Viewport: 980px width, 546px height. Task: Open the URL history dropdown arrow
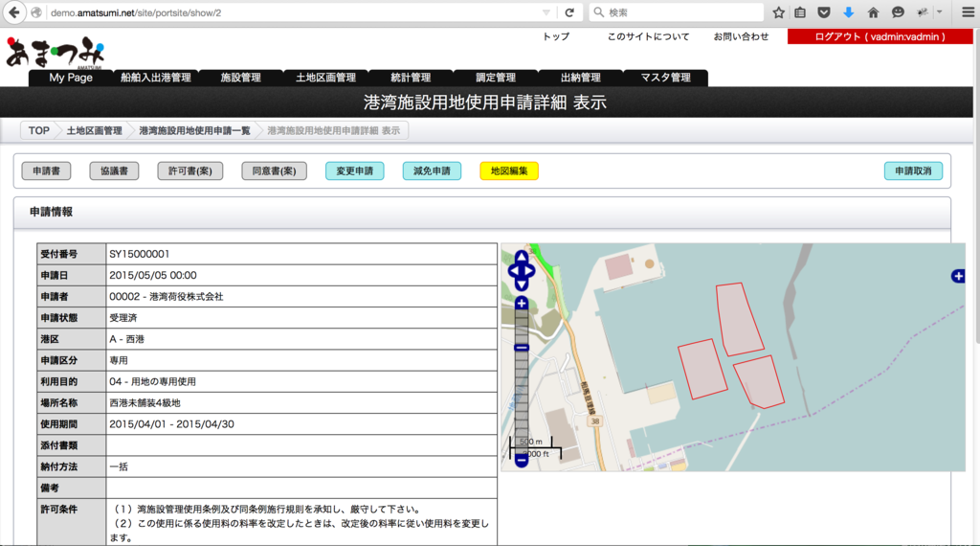(546, 12)
